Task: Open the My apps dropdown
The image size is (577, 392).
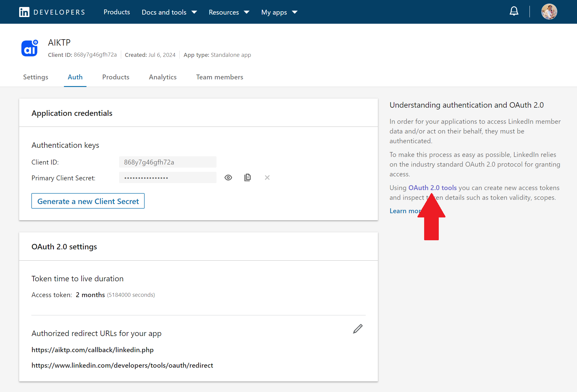Action: (x=279, y=12)
